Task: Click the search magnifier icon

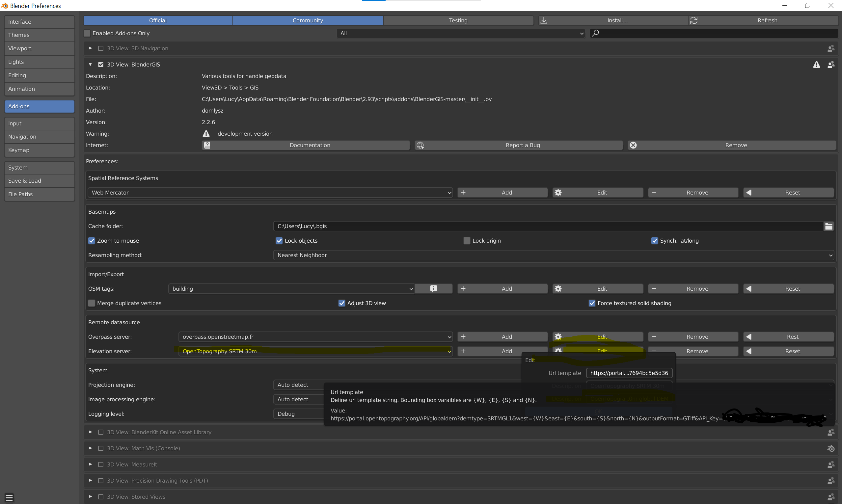Action: tap(596, 33)
